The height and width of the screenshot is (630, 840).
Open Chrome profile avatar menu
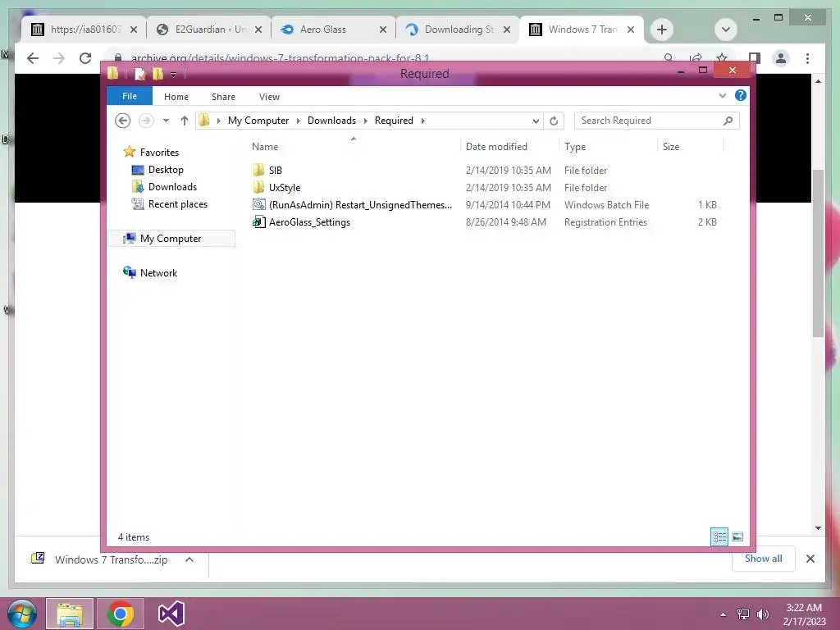(x=781, y=58)
